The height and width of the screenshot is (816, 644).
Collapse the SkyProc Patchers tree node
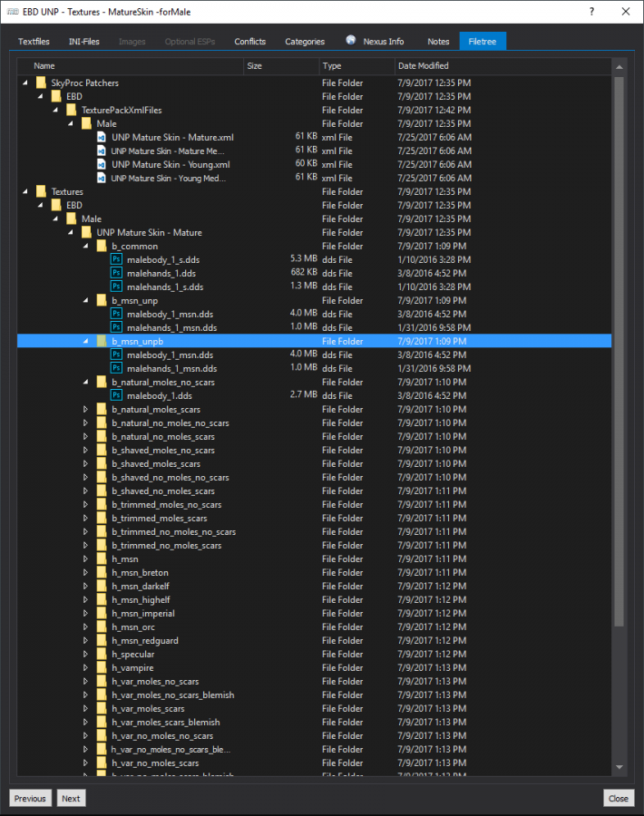[x=25, y=83]
